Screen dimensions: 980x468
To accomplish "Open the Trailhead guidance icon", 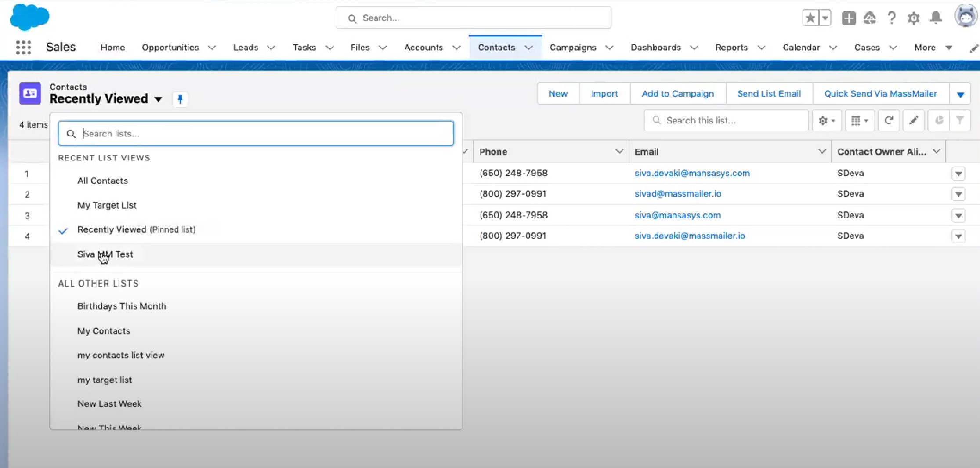I will (870, 18).
